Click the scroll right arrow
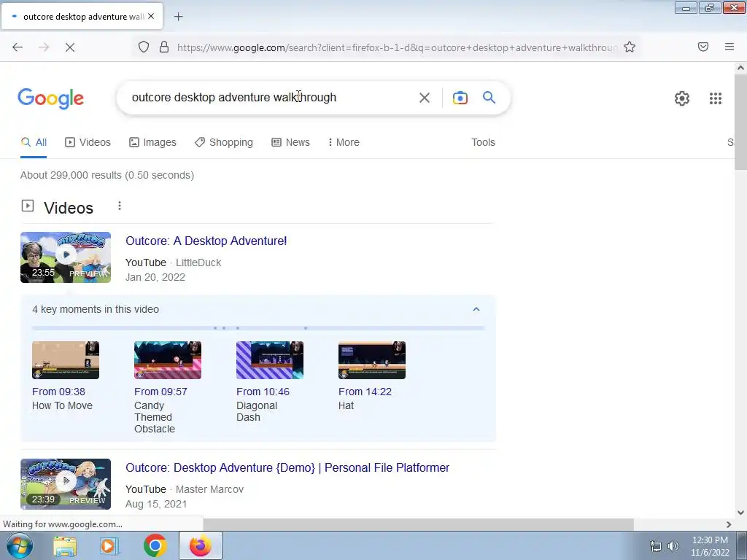The height and width of the screenshot is (560, 747). click(x=729, y=524)
